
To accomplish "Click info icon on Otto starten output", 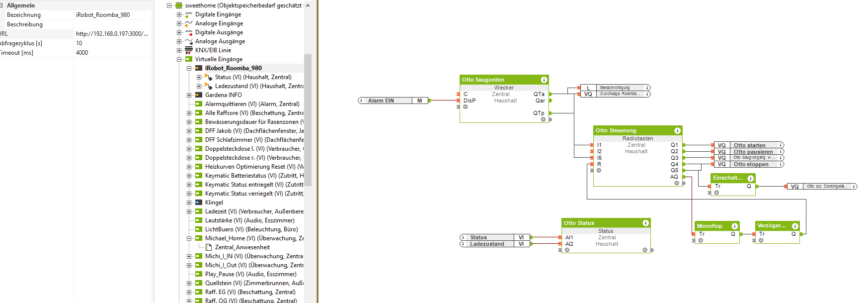I will pos(781,145).
